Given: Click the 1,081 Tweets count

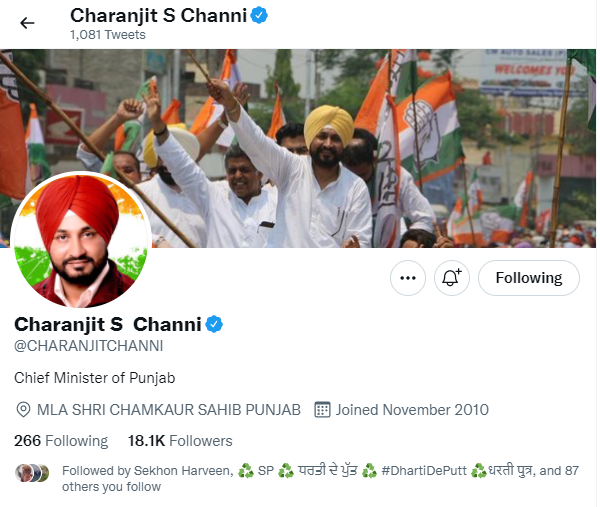Looking at the screenshot, I should click(x=108, y=35).
